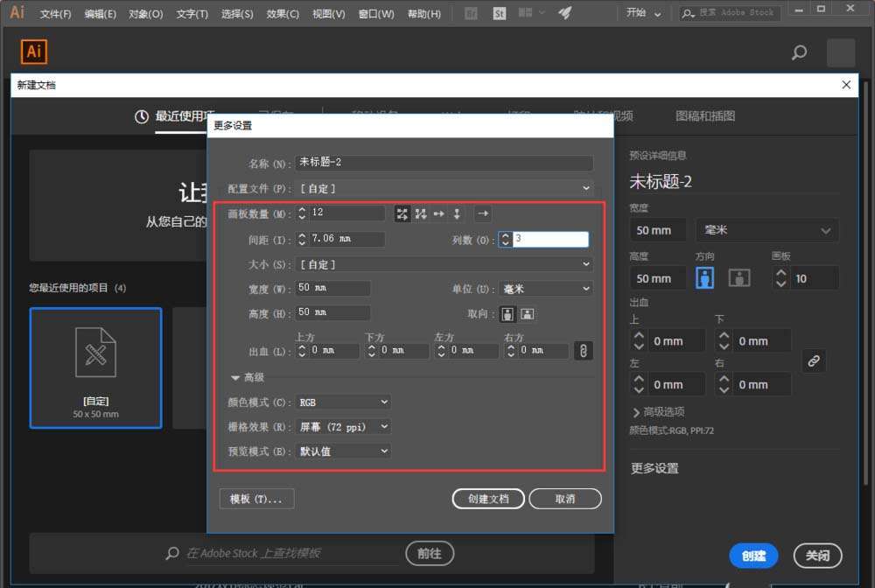Select grid by row artboard layout icon

pyautogui.click(x=402, y=213)
